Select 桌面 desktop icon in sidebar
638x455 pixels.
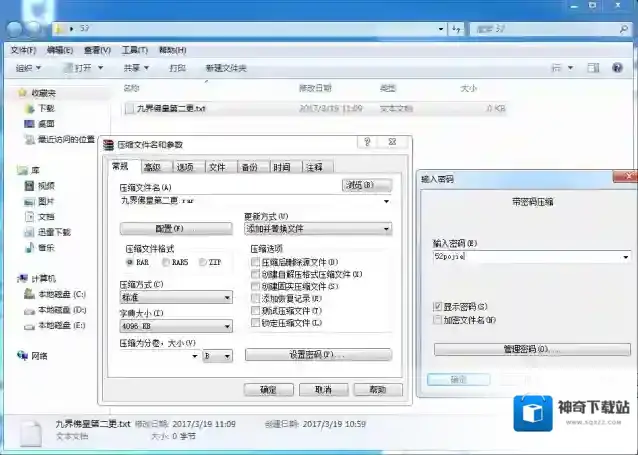(29, 124)
